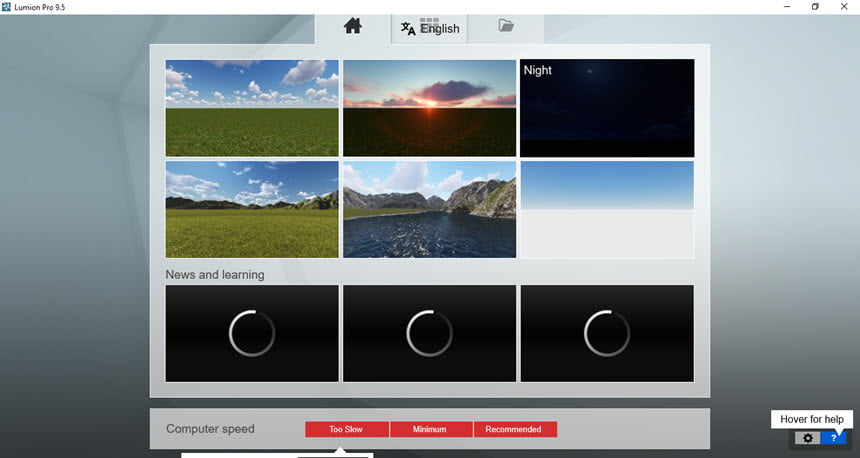Open the last News and learning tile

point(607,333)
